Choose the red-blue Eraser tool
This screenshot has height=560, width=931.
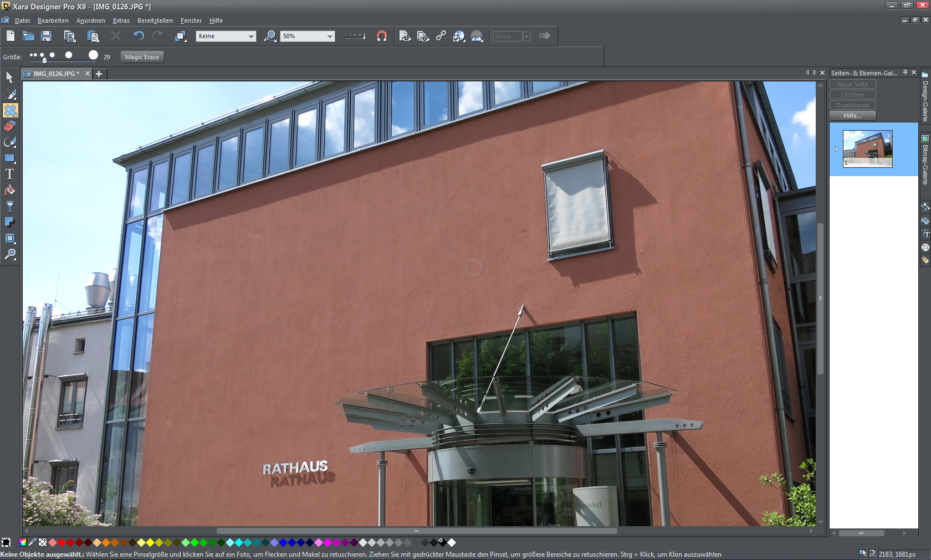[x=9, y=126]
